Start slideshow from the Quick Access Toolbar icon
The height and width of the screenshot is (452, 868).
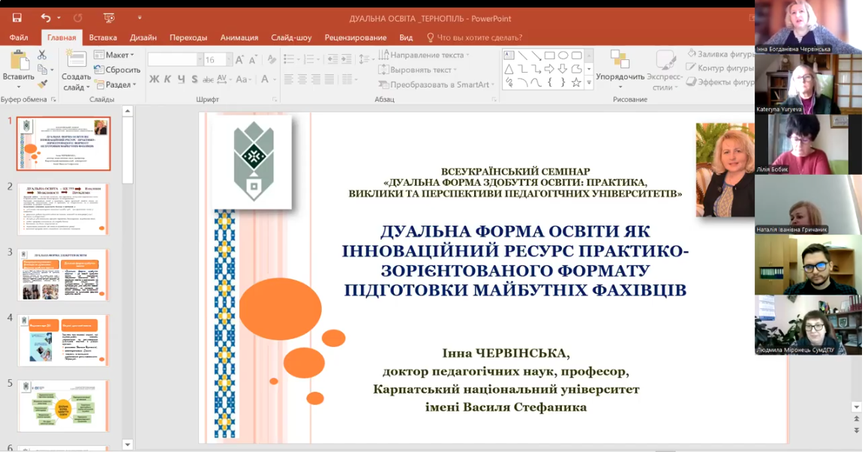click(109, 17)
